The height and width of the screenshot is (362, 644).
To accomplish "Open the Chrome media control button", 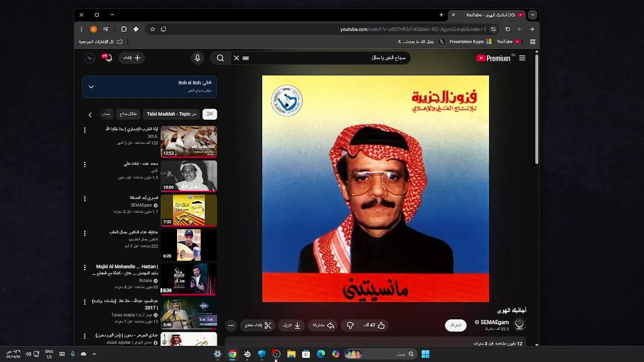I will point(106,29).
